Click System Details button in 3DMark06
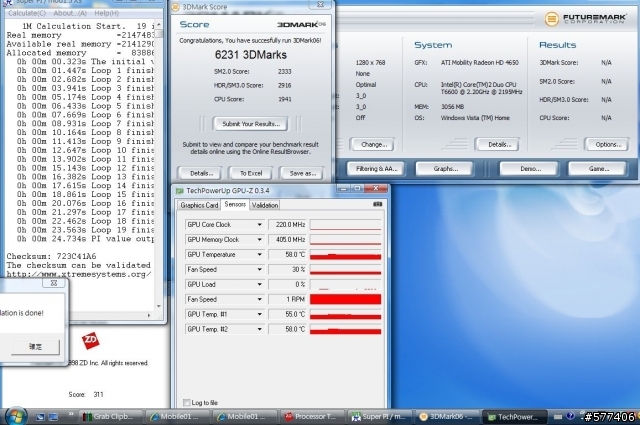Screen dimensions: 640x425 499,145
